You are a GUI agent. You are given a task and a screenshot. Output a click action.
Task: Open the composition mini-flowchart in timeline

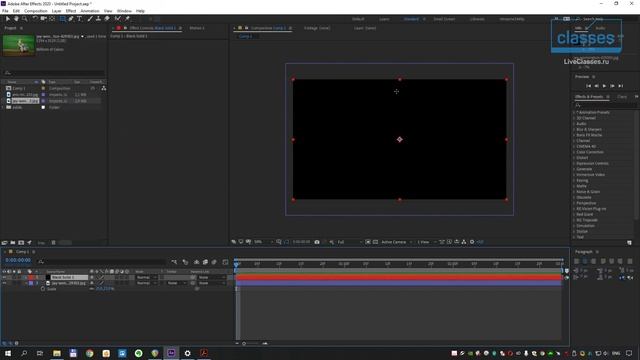[174, 262]
